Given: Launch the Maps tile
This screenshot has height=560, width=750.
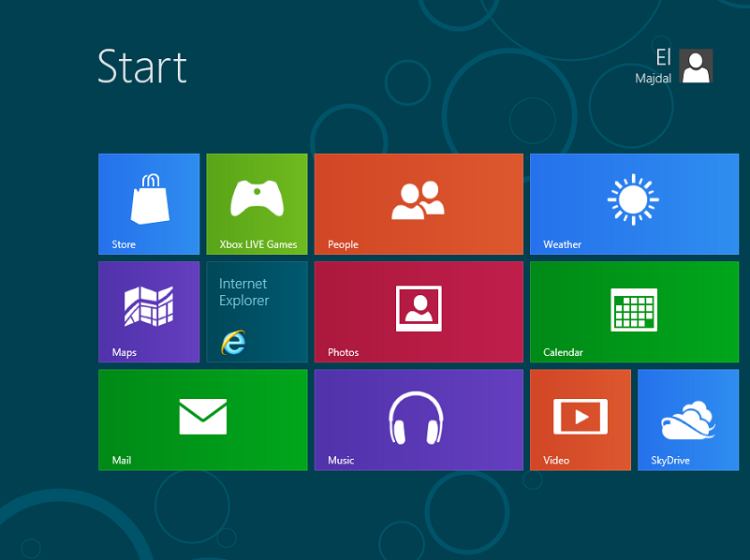Looking at the screenshot, I should (x=149, y=311).
